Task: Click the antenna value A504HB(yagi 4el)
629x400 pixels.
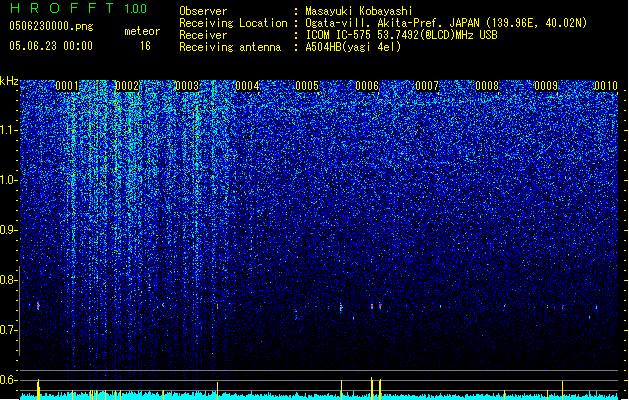Action: 353,47
